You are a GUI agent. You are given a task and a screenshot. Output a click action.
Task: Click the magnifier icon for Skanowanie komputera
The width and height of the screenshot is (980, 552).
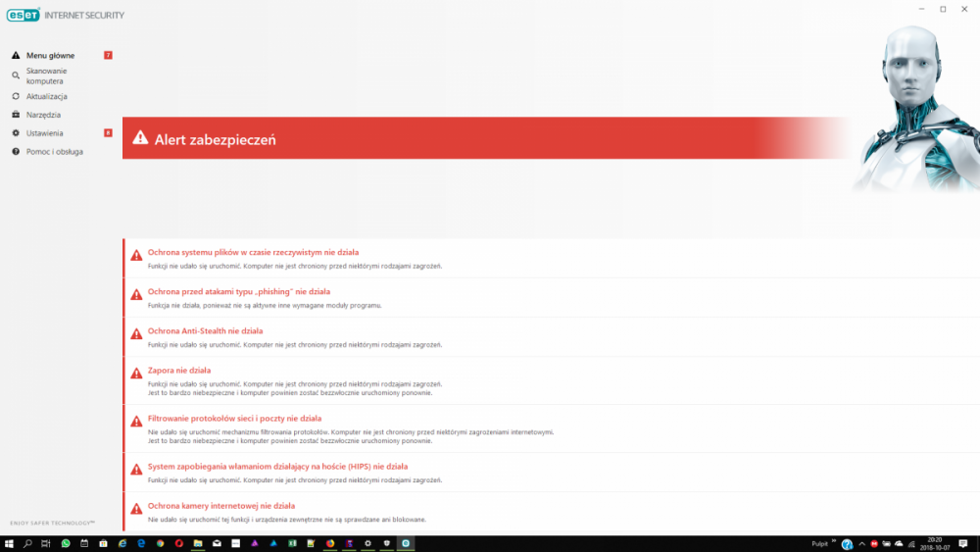pyautogui.click(x=16, y=75)
